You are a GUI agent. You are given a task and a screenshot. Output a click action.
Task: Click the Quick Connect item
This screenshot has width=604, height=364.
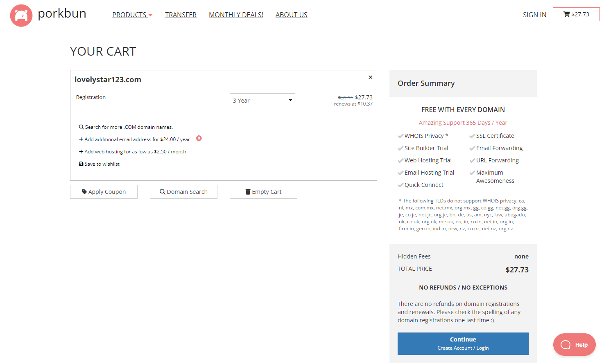pos(421,185)
